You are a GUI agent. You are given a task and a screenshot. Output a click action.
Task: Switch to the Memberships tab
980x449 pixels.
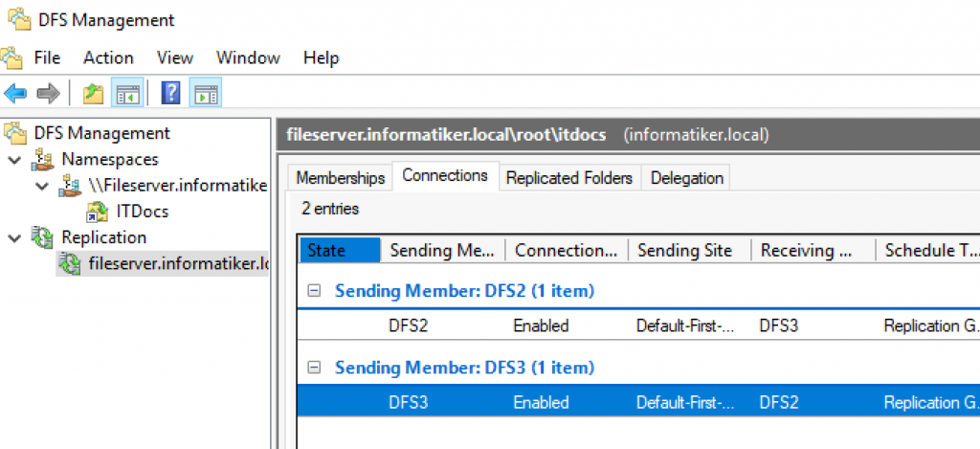[341, 178]
